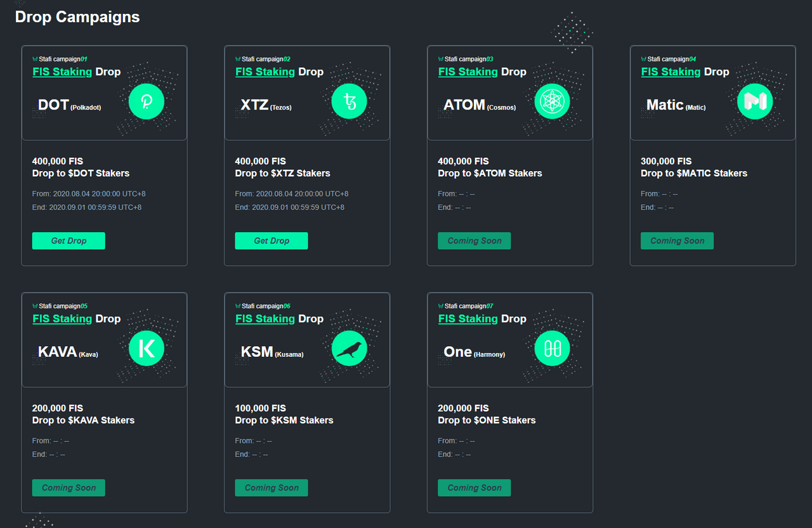Click Drop to $MATIC Stakers text
This screenshot has height=528, width=812.
pos(694,173)
